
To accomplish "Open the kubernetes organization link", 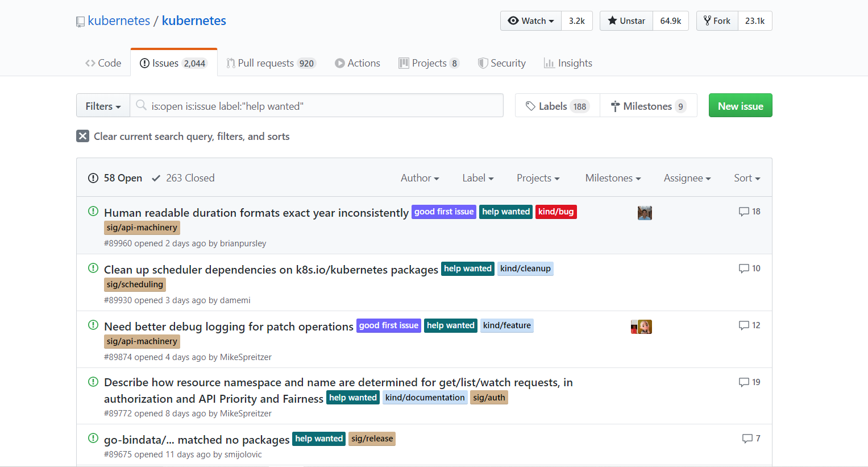I will click(x=119, y=21).
